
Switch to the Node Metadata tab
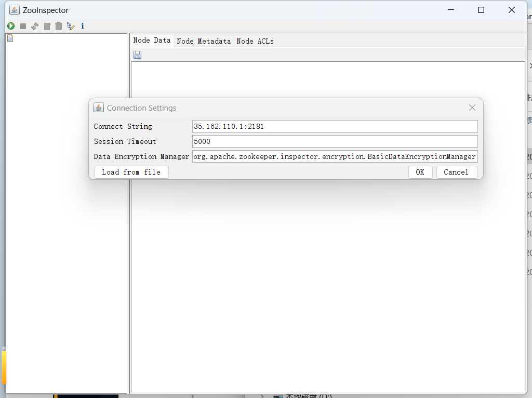tap(204, 41)
